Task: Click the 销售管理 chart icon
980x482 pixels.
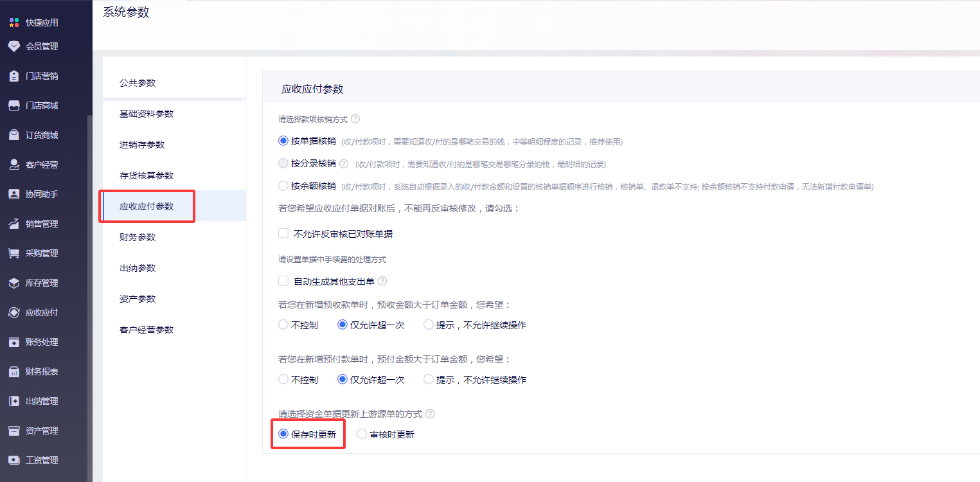Action: tap(14, 224)
